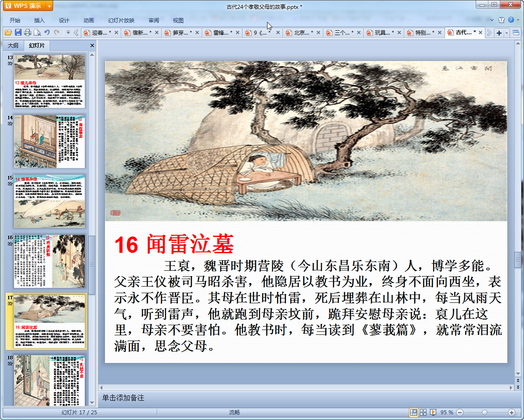This screenshot has width=524, height=420.
Task: Zoom in with the plus button
Action: pyautogui.click(x=512, y=413)
